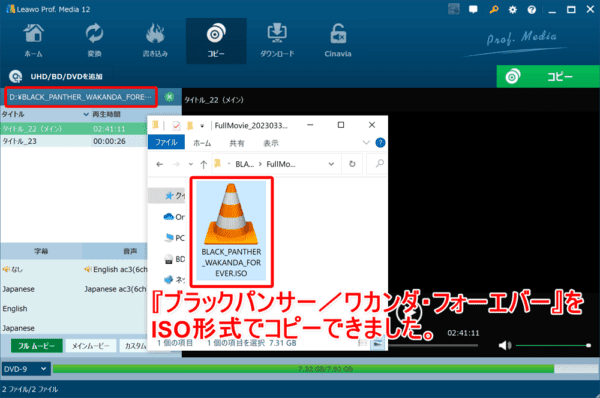Go forward in Explorer navigation
The width and height of the screenshot is (600, 398).
(176, 164)
